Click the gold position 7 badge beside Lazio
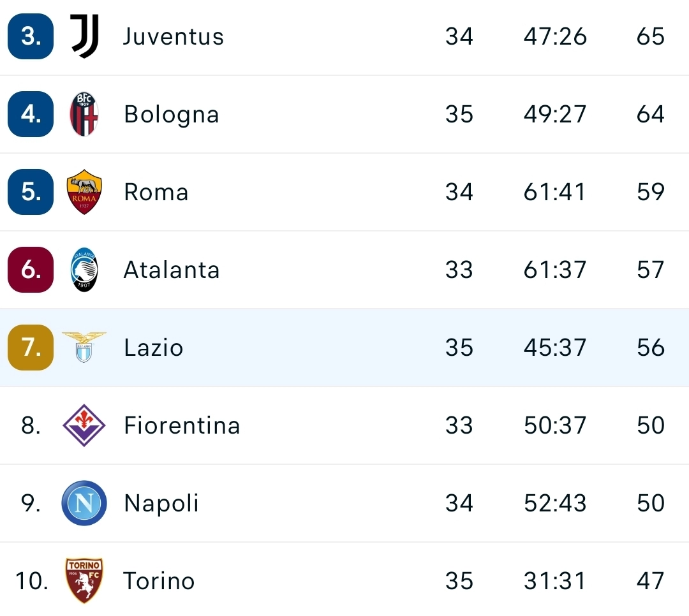Image resolution: width=689 pixels, height=616 pixels. pyautogui.click(x=30, y=348)
